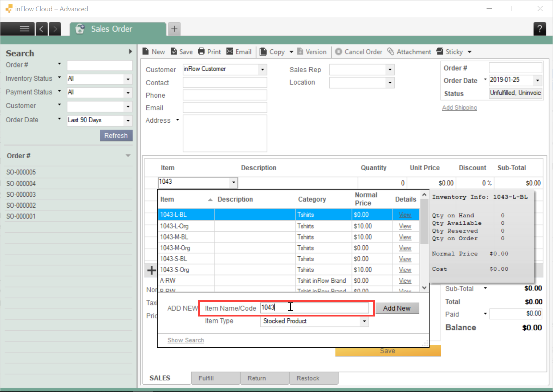
Task: Click the Refresh button
Action: tap(116, 135)
